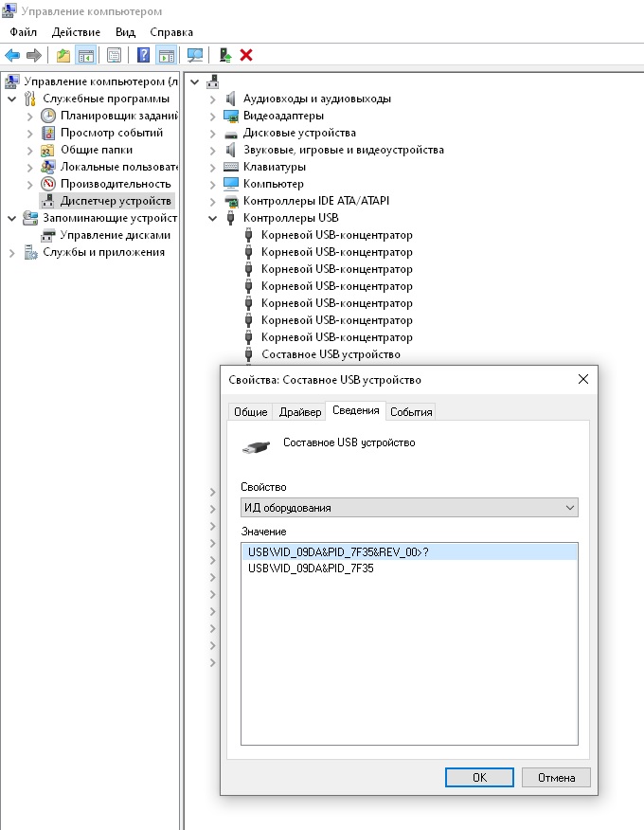Screen dimensions: 644x830
Task: Open the Справка menu
Action: 171,32
